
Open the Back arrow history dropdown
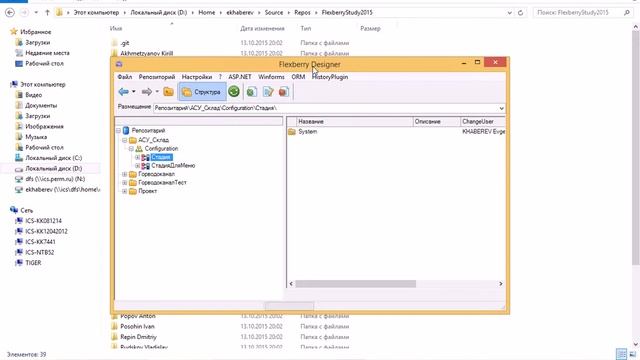[x=133, y=92]
